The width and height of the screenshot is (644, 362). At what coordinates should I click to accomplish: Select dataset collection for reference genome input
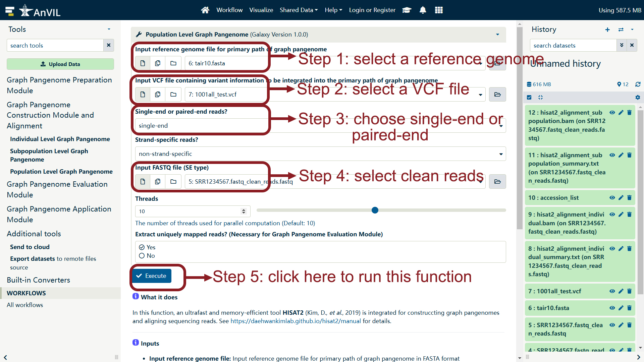[173, 63]
